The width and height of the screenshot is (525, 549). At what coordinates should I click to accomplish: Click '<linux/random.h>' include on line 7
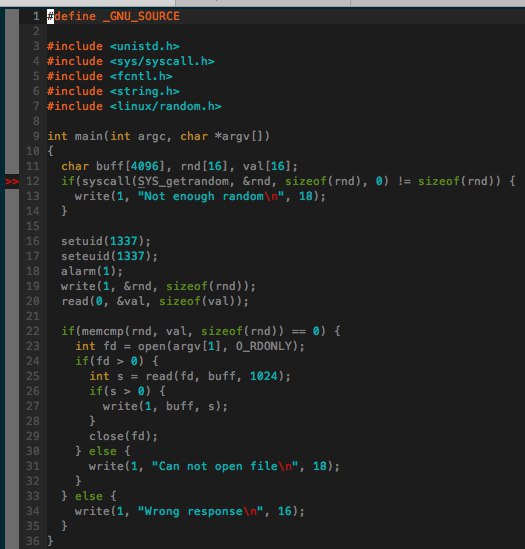(166, 106)
